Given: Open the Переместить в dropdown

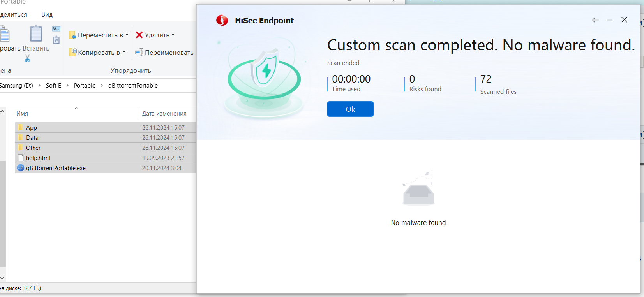Looking at the screenshot, I should 99,35.
